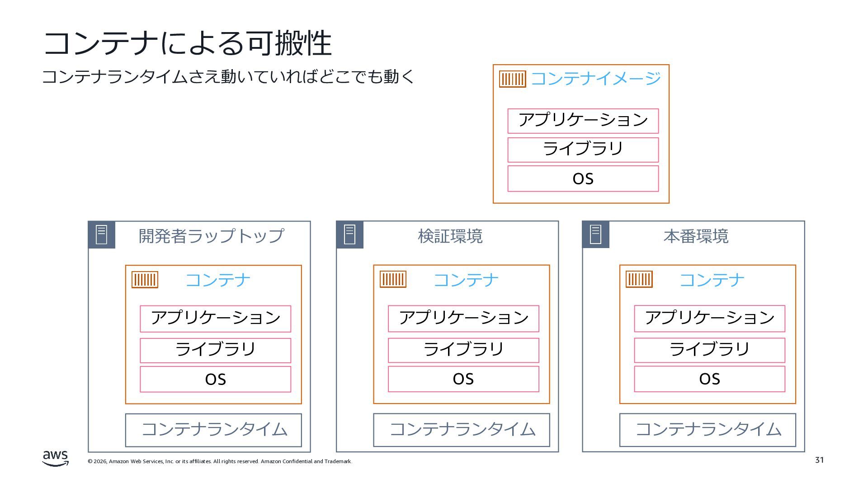Click コンテナランタイム box in 本番環境

708,430
